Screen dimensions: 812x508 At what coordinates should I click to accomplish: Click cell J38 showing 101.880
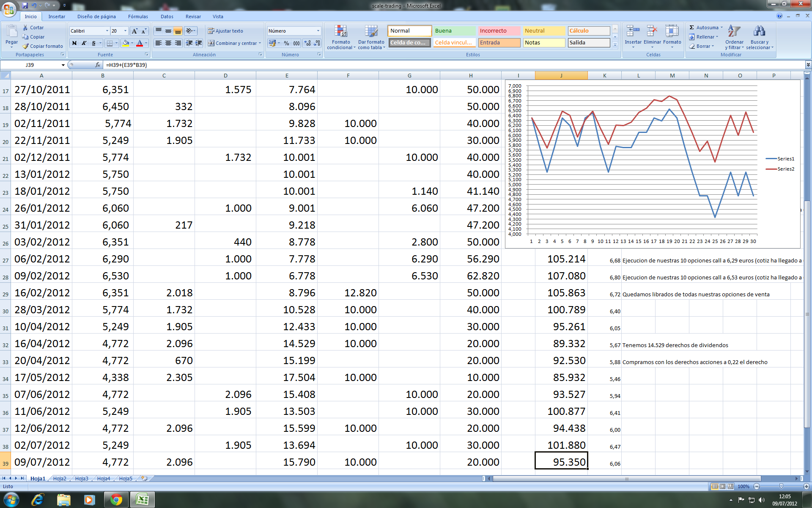click(561, 445)
